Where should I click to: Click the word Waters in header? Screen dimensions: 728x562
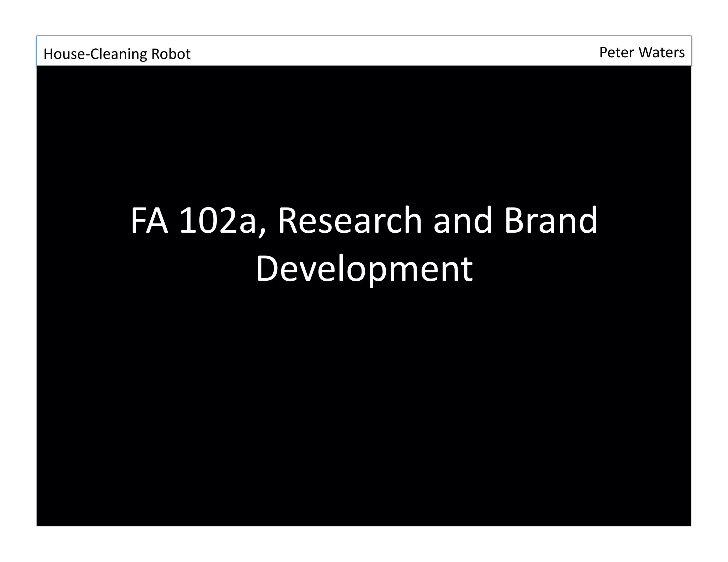(662, 52)
